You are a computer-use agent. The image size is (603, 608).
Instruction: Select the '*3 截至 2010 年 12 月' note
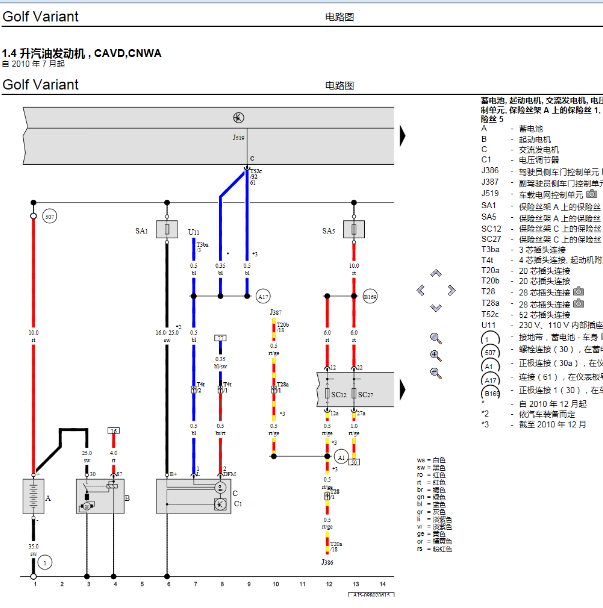[534, 425]
